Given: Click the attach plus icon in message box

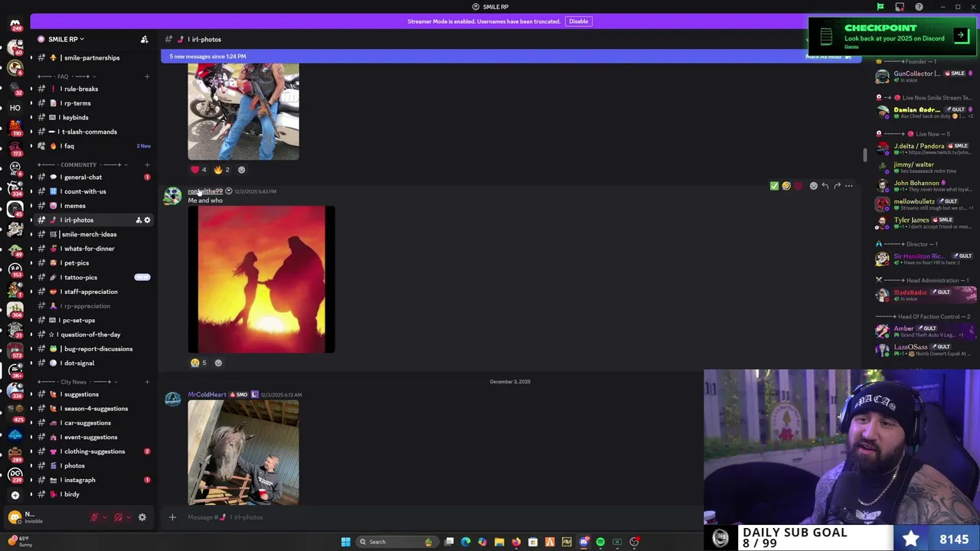Looking at the screenshot, I should click(172, 517).
